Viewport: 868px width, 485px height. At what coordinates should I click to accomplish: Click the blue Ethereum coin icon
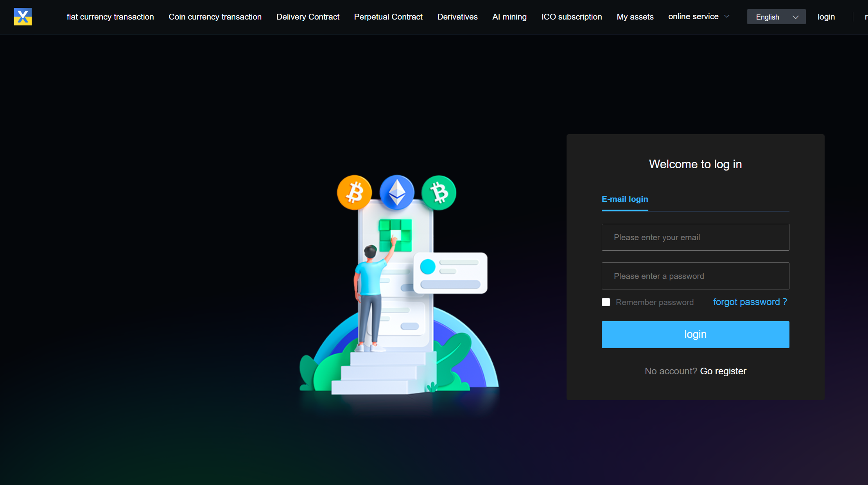[397, 193]
